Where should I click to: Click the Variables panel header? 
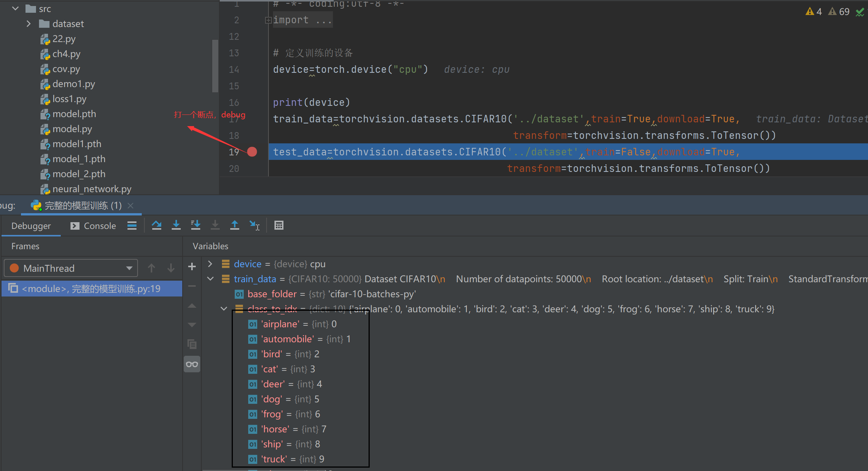(210, 246)
